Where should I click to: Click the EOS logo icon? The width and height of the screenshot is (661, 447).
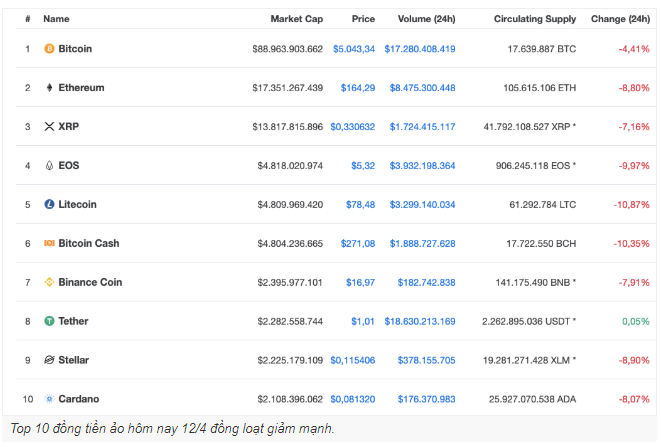(49, 166)
